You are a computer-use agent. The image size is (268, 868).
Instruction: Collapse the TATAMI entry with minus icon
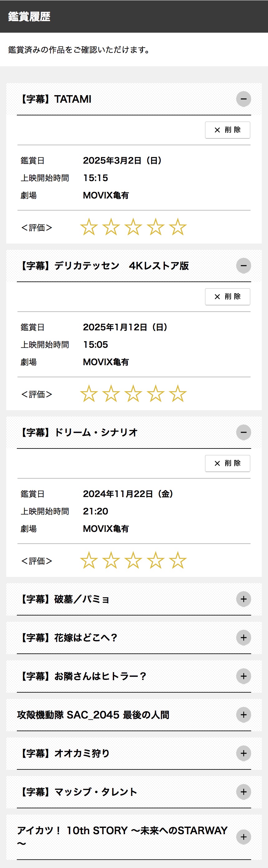(x=243, y=99)
